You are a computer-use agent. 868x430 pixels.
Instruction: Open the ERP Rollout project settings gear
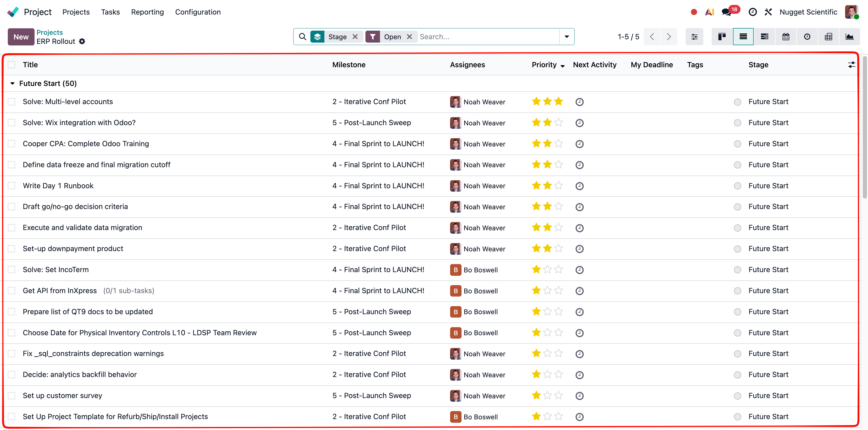pos(82,42)
